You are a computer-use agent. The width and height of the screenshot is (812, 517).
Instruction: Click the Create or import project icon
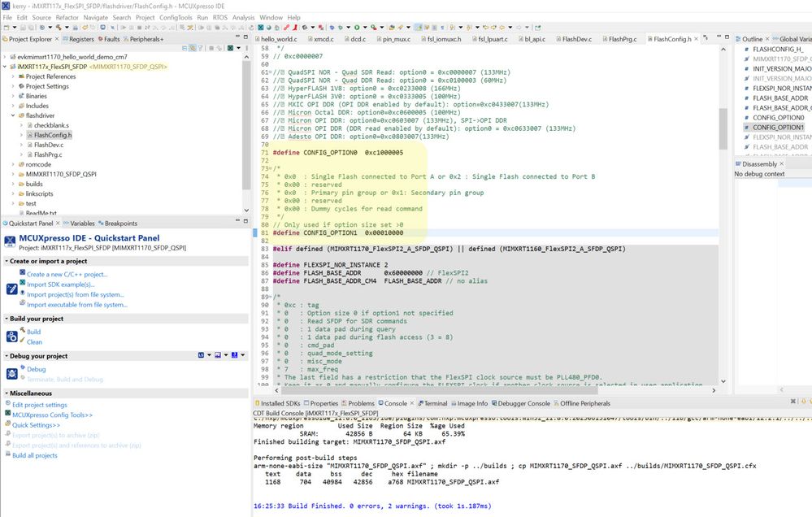pos(12,289)
